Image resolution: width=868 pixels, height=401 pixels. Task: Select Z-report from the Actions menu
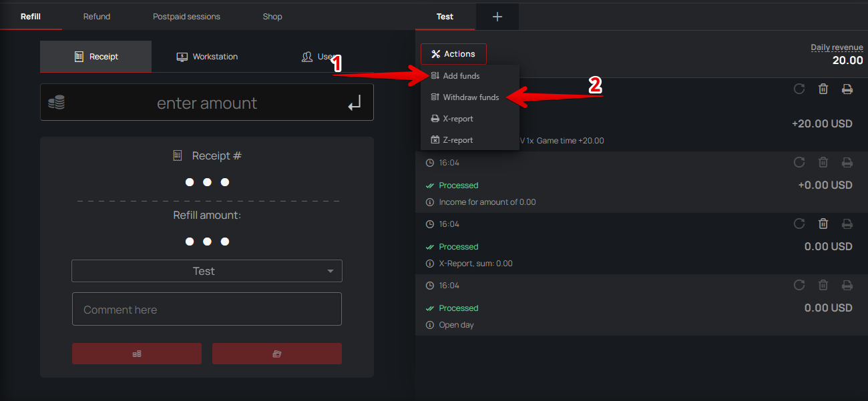tap(457, 140)
